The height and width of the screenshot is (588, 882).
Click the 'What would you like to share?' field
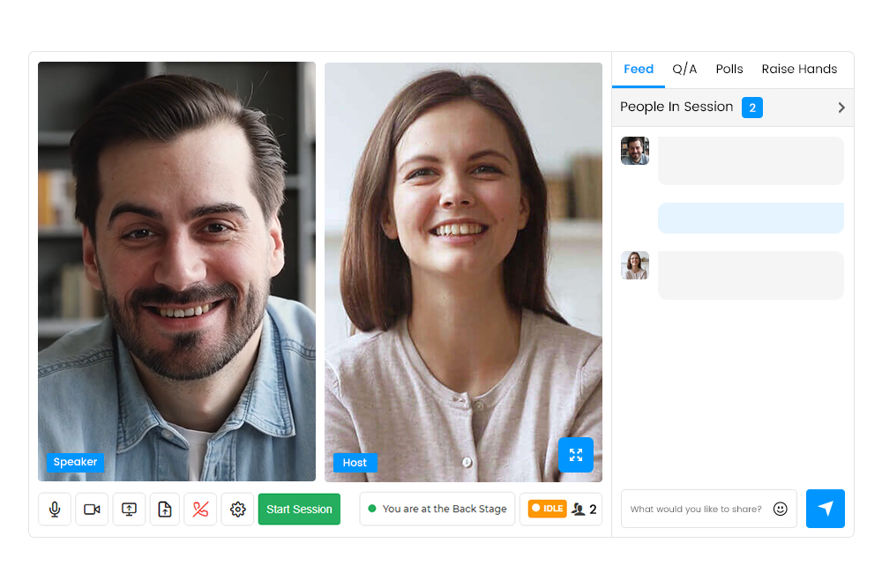(696, 509)
